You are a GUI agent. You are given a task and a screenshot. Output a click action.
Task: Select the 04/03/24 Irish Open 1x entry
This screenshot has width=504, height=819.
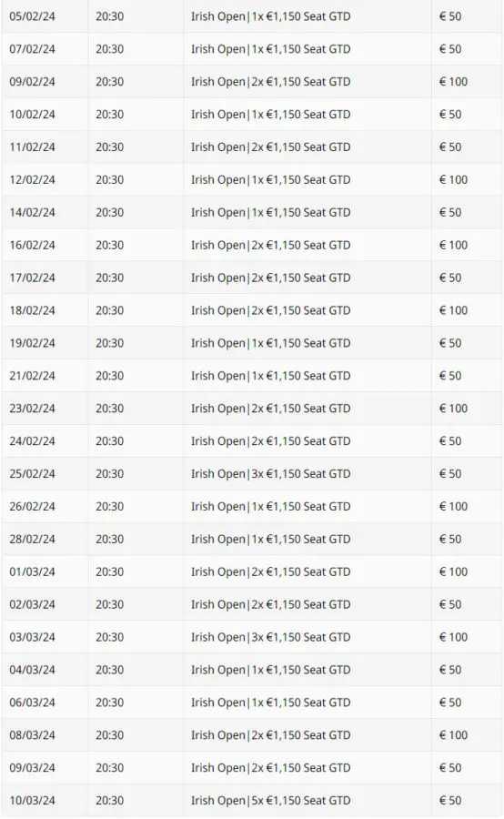(x=270, y=670)
